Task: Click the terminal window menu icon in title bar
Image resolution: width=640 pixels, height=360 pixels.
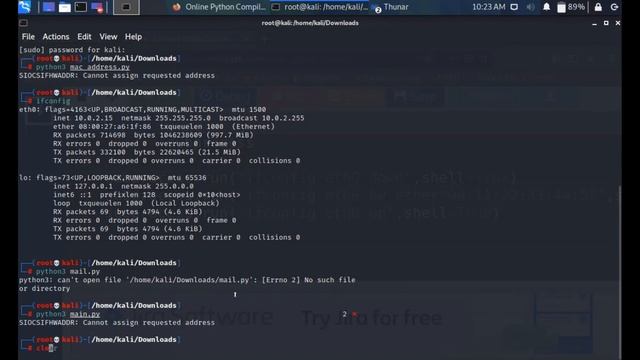Action: click(x=24, y=23)
